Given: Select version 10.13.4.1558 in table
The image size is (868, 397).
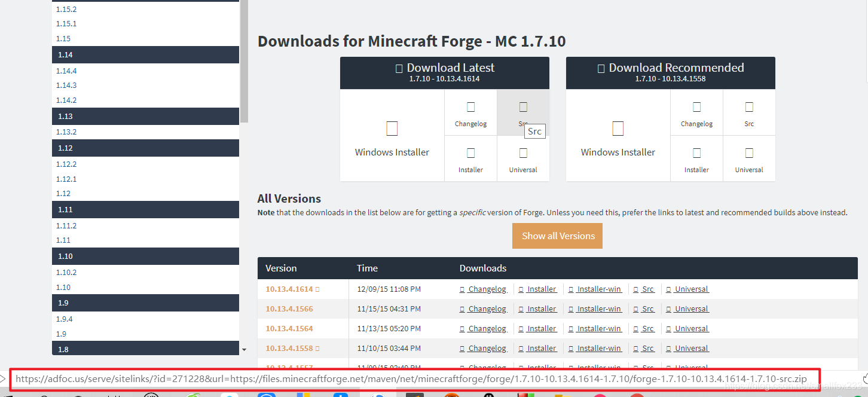Looking at the screenshot, I should pyautogui.click(x=289, y=349).
